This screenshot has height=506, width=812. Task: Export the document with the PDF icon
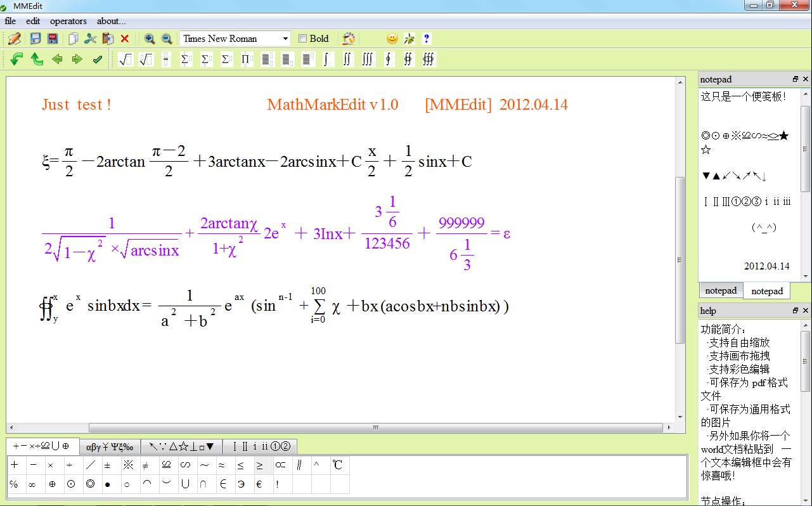pyautogui.click(x=53, y=39)
